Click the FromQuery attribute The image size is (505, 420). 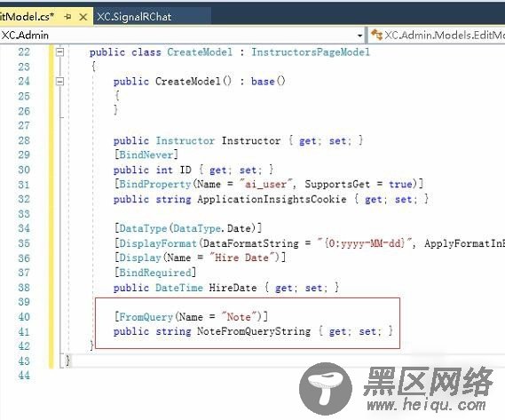[x=146, y=317]
